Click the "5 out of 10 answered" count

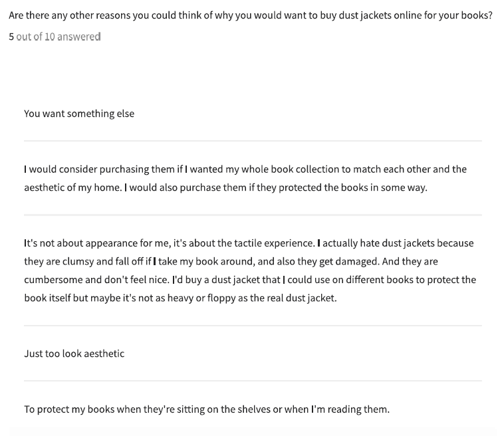[x=55, y=37]
